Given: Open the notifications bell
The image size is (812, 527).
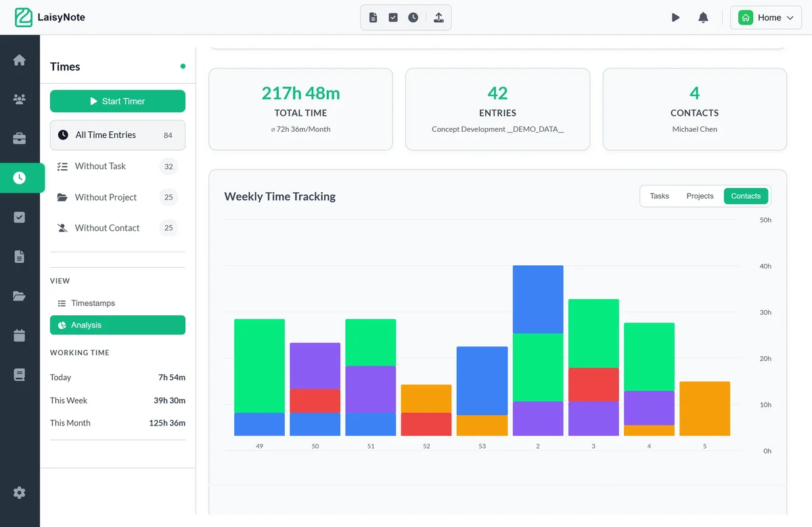Looking at the screenshot, I should [703, 17].
